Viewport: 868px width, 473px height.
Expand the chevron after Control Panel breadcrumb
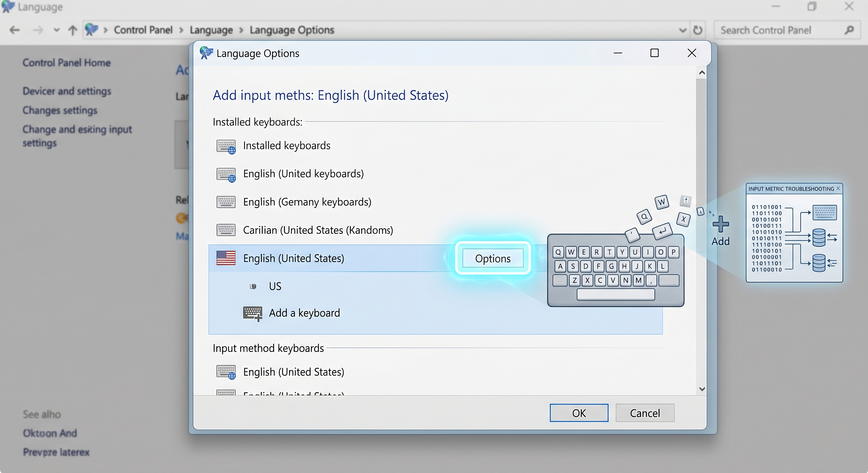[x=181, y=30]
